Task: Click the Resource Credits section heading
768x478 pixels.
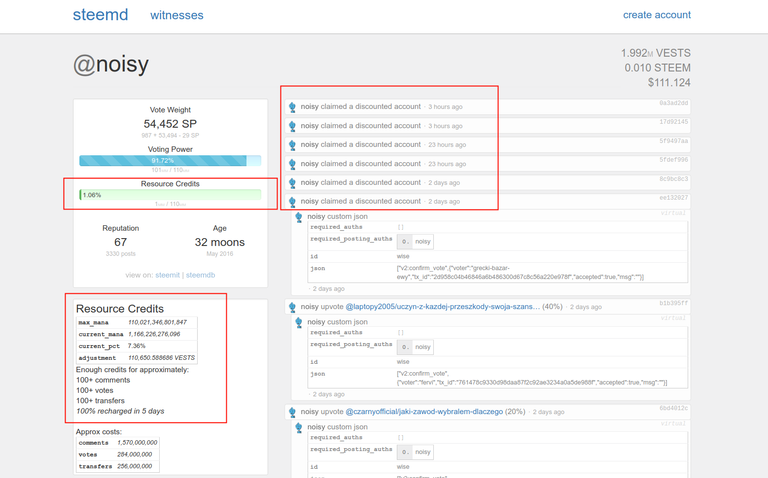Action: pos(120,309)
